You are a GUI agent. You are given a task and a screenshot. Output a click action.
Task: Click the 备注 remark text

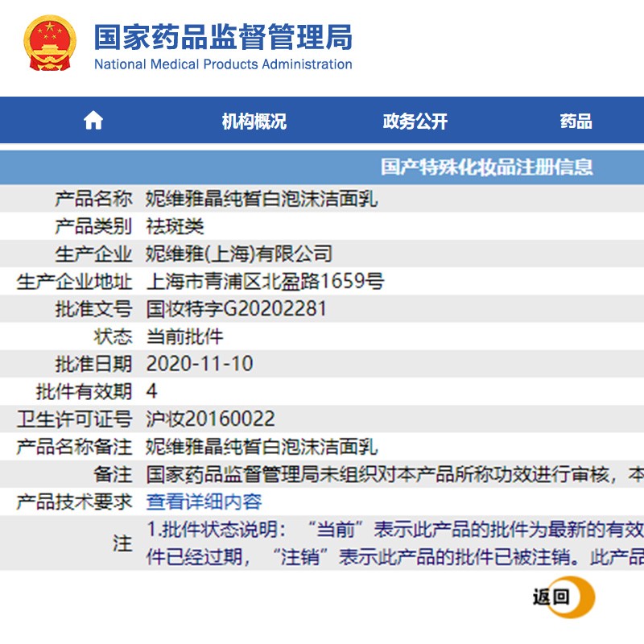[394, 474]
